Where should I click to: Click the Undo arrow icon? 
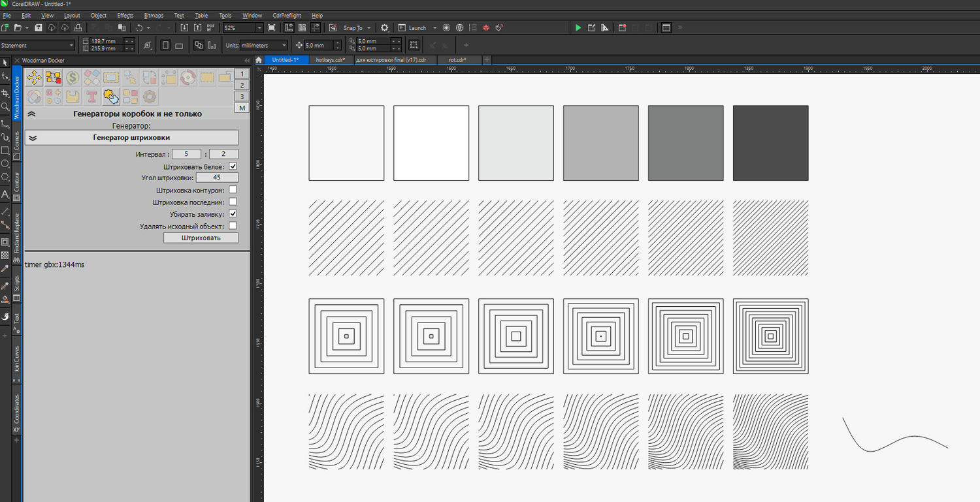coord(139,27)
